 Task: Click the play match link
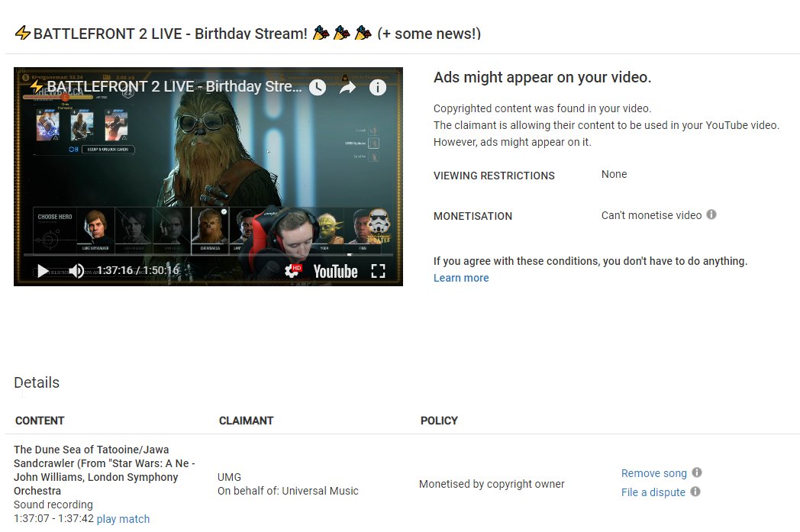tap(123, 519)
